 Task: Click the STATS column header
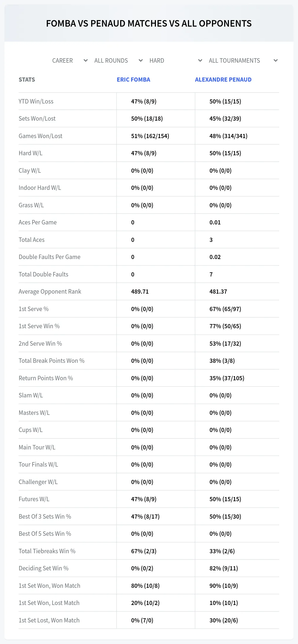[27, 80]
